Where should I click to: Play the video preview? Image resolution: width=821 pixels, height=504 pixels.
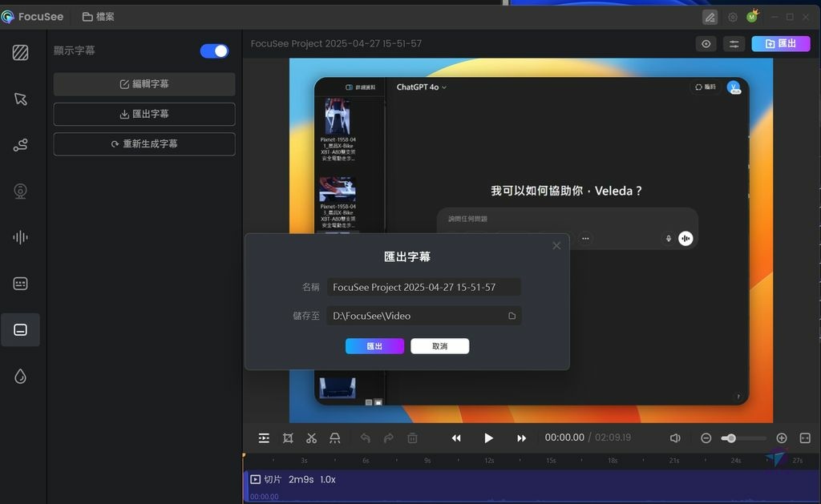pos(488,438)
